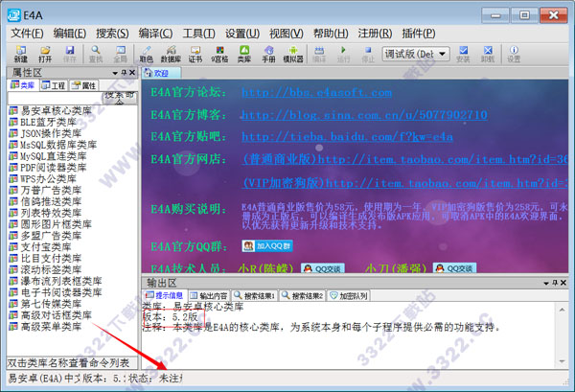The image size is (575, 392).
Task: Open the 工具(T) menu
Action: pos(198,34)
